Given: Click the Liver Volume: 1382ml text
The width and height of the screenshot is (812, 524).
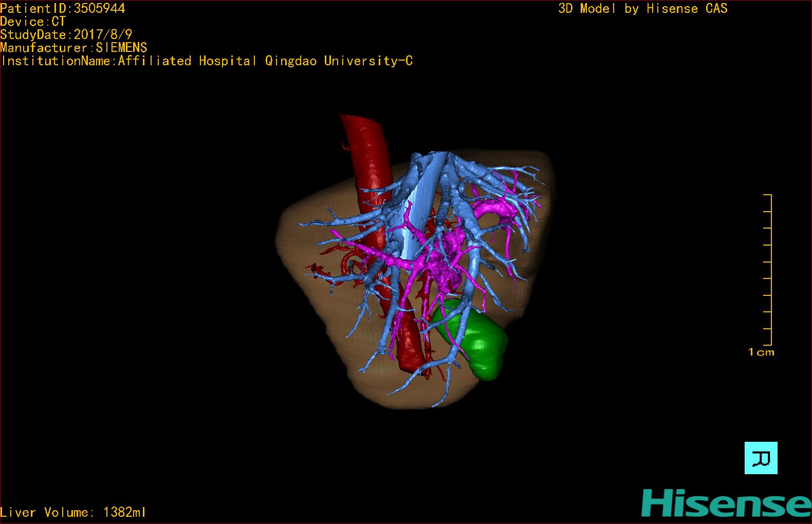Looking at the screenshot, I should [73, 512].
